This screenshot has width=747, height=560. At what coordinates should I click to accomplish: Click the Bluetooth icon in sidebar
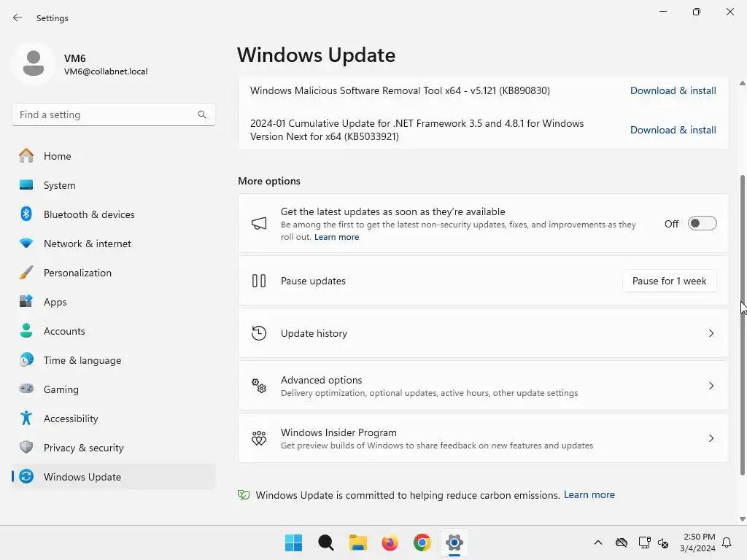(26, 214)
